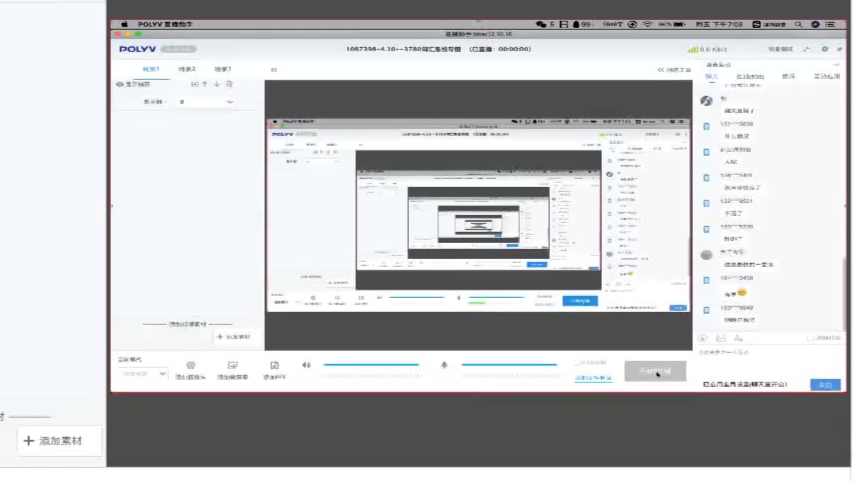The image size is (854, 481).
Task: Toggle the checkbox above the blue link
Action: click(578, 362)
